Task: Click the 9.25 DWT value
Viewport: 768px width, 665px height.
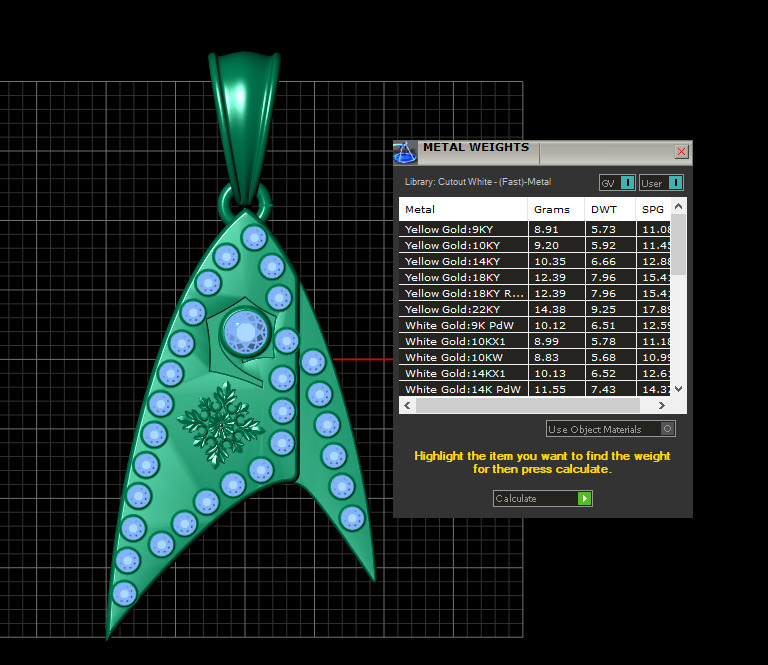Action: [x=603, y=309]
